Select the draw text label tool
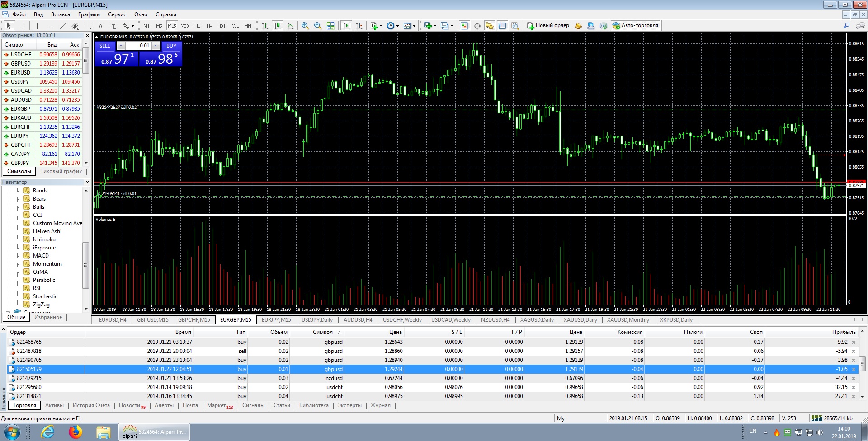Image resolution: width=868 pixels, height=441 pixels. coord(100,26)
